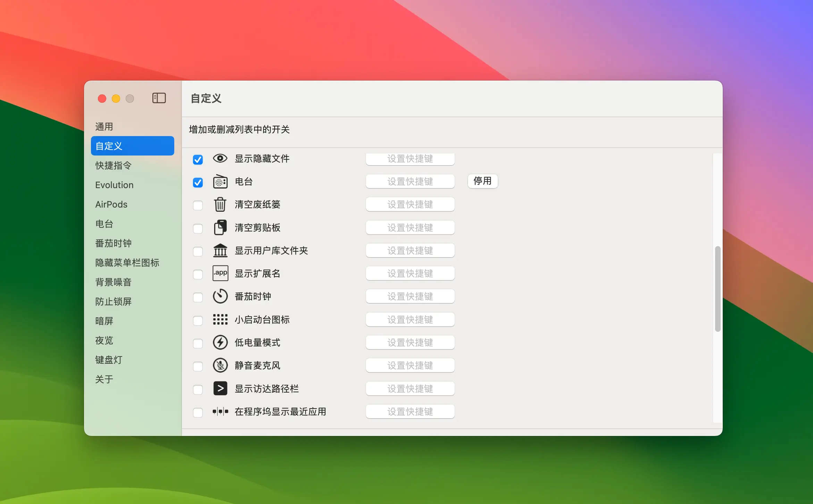Click the timer icon for 番茄时钟
This screenshot has width=813, height=504.
point(220,296)
